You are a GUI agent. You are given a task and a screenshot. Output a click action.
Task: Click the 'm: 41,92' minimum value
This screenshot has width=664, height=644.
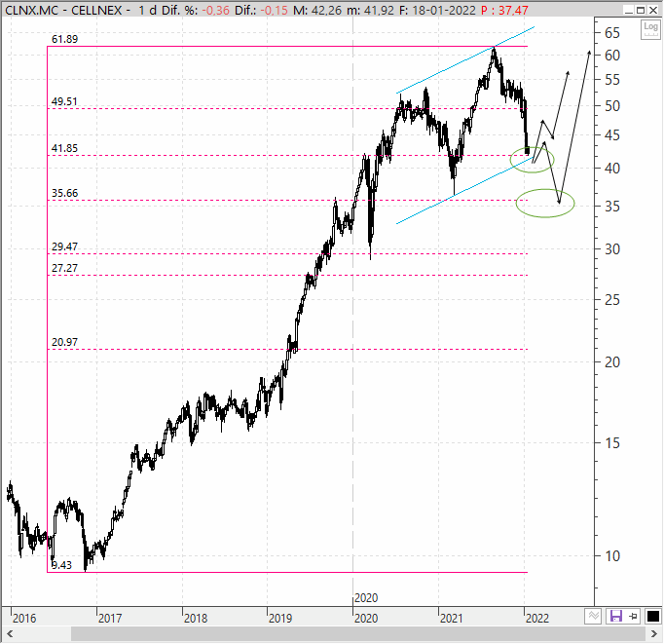pos(371,10)
